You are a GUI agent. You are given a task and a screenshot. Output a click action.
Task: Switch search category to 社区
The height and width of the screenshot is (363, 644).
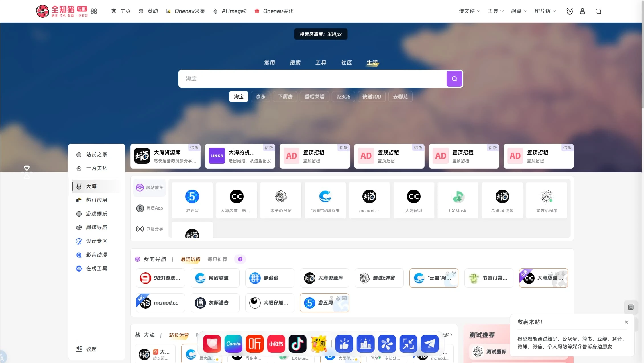click(346, 63)
